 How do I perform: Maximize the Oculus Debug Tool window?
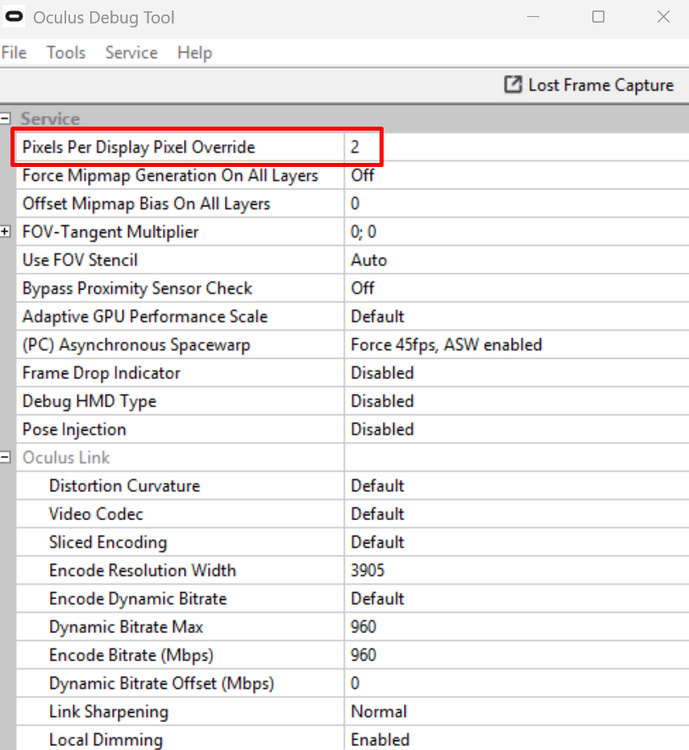(x=598, y=17)
